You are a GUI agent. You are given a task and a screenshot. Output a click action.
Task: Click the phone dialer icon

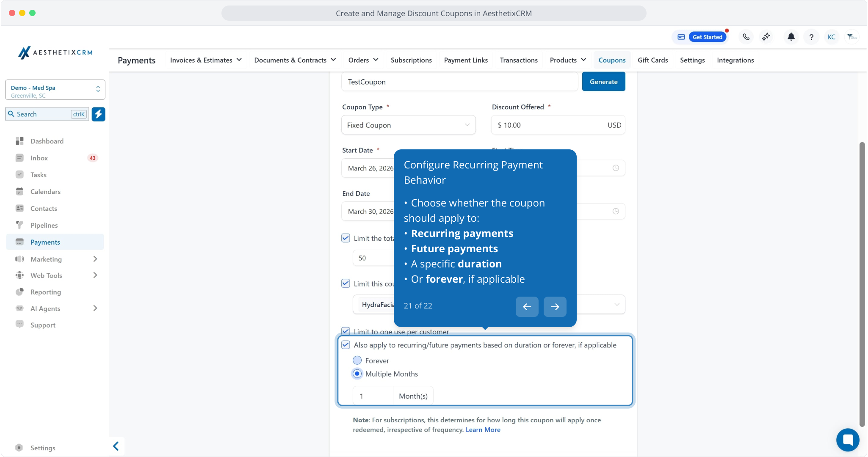[x=746, y=37]
